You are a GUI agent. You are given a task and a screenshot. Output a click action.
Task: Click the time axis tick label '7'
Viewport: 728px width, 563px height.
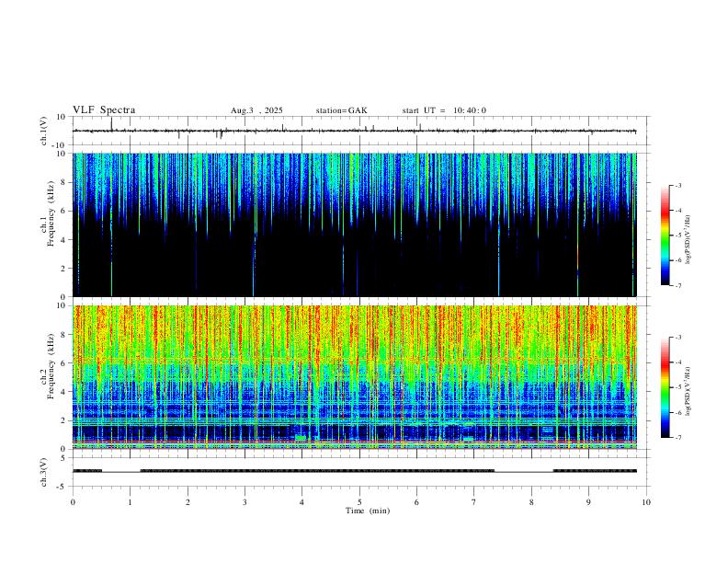474,502
